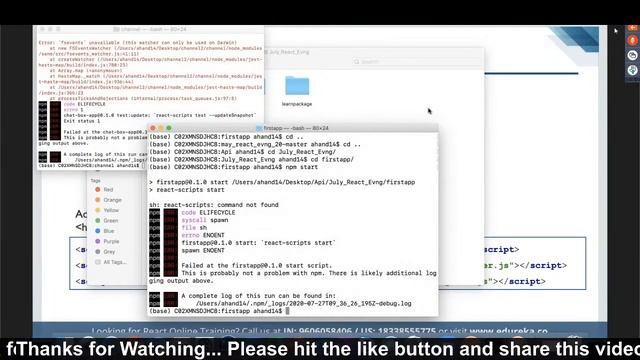This screenshot has width=640, height=360.
Task: Click the orange arrow icon at top right
Action: [633, 27]
